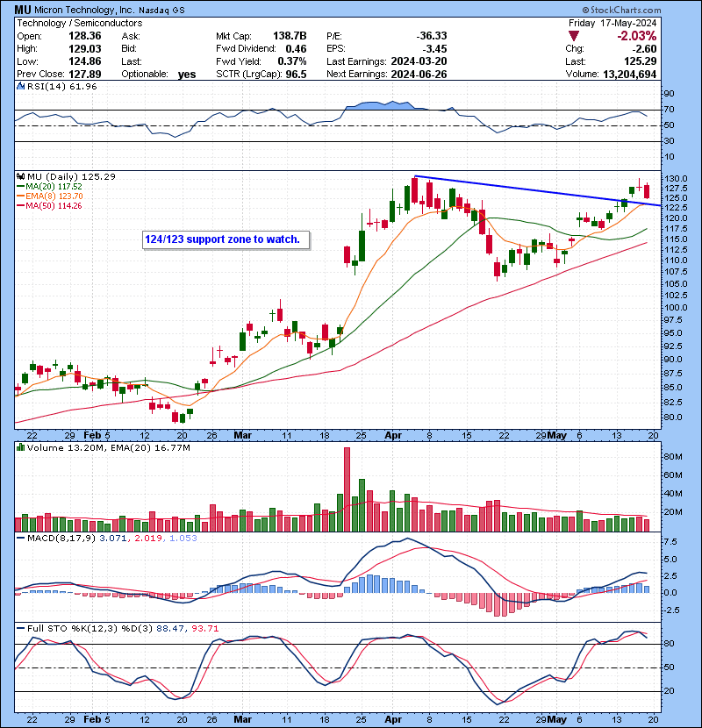Click the Technology / Semiconductors sector text
The width and height of the screenshot is (702, 728).
pos(80,23)
